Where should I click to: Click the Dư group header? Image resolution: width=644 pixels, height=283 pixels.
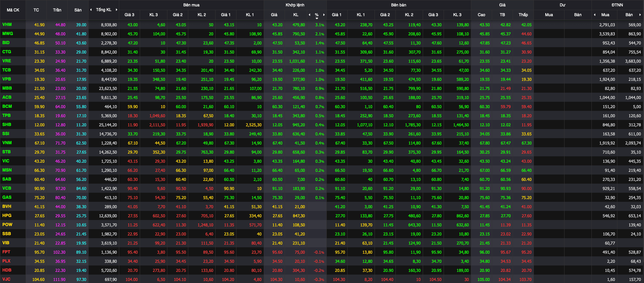[x=562, y=5]
